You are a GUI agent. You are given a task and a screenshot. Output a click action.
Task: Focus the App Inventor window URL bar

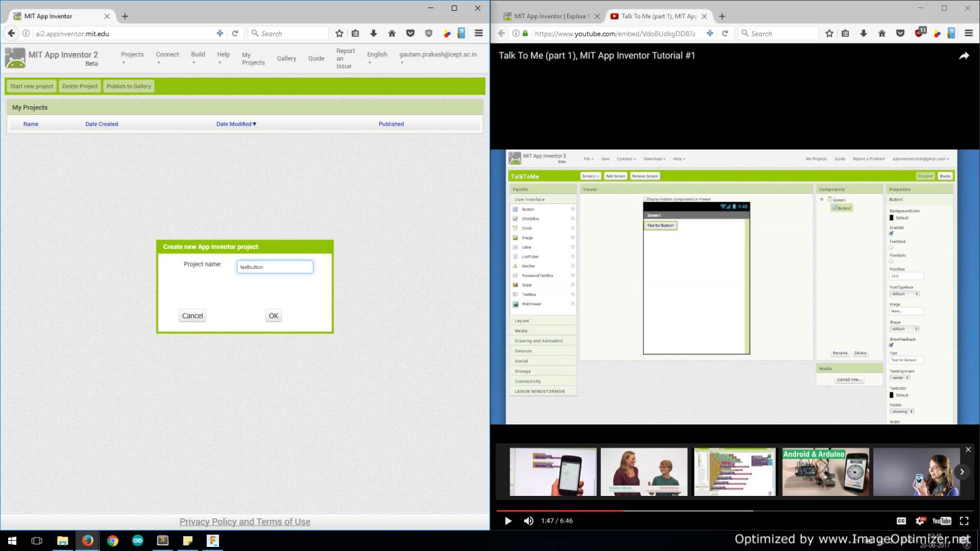point(122,33)
